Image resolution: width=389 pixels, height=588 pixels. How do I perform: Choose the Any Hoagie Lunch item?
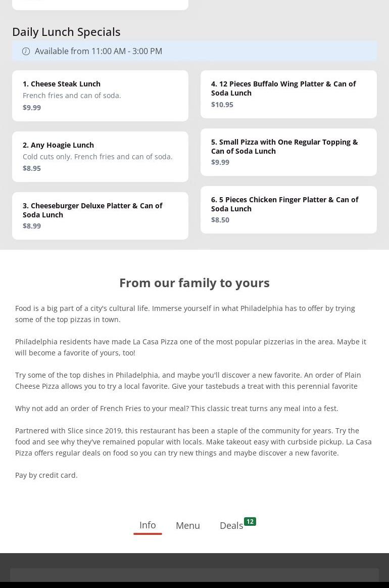coord(100,156)
